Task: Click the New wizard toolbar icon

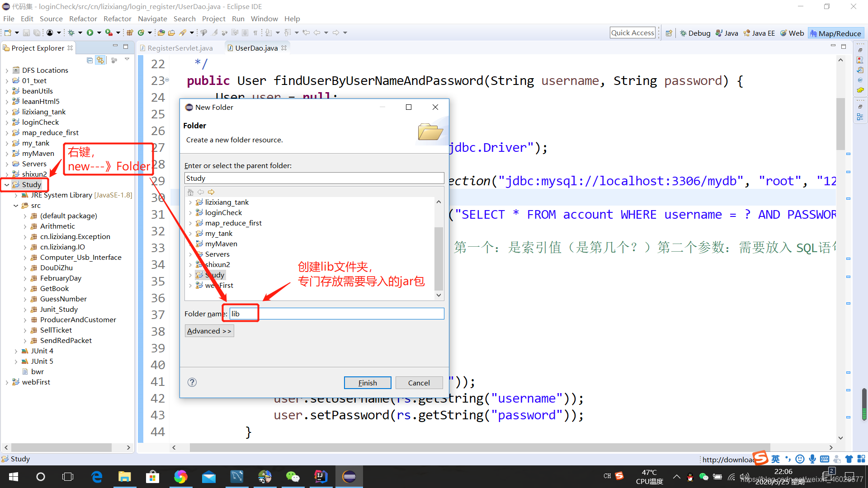Action: (8, 33)
